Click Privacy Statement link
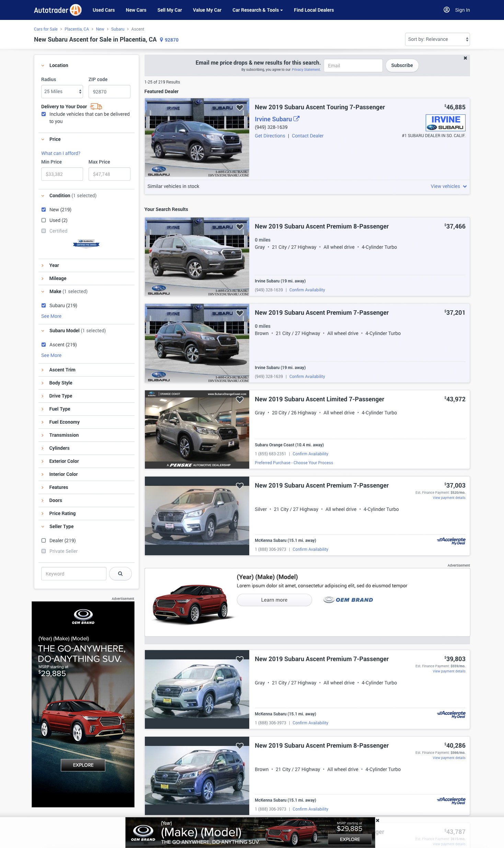Image resolution: width=504 pixels, height=848 pixels. (x=306, y=70)
